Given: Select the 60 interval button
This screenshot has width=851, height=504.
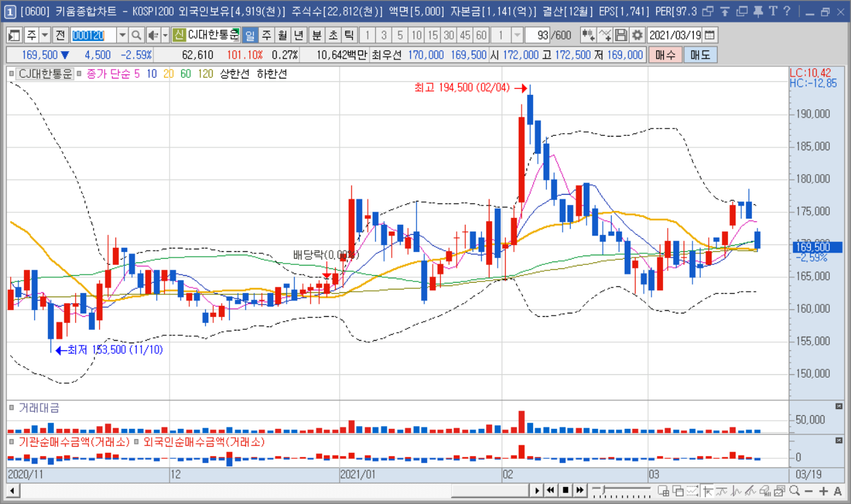Looking at the screenshot, I should click(x=481, y=36).
